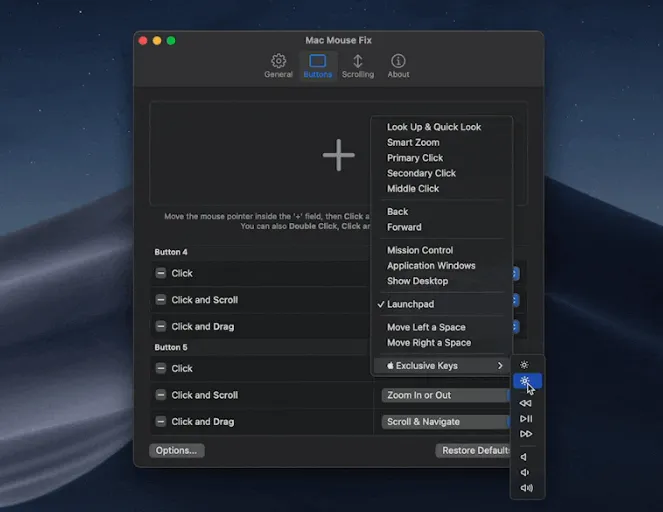Remove Button 4 Click action
Viewport: 663px width, 512px height.
pyautogui.click(x=161, y=273)
